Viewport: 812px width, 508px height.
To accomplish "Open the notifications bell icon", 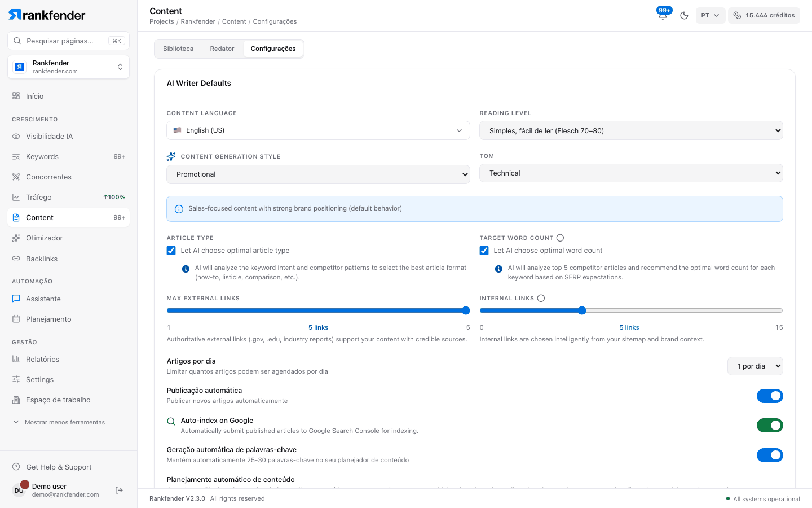I will pyautogui.click(x=663, y=15).
